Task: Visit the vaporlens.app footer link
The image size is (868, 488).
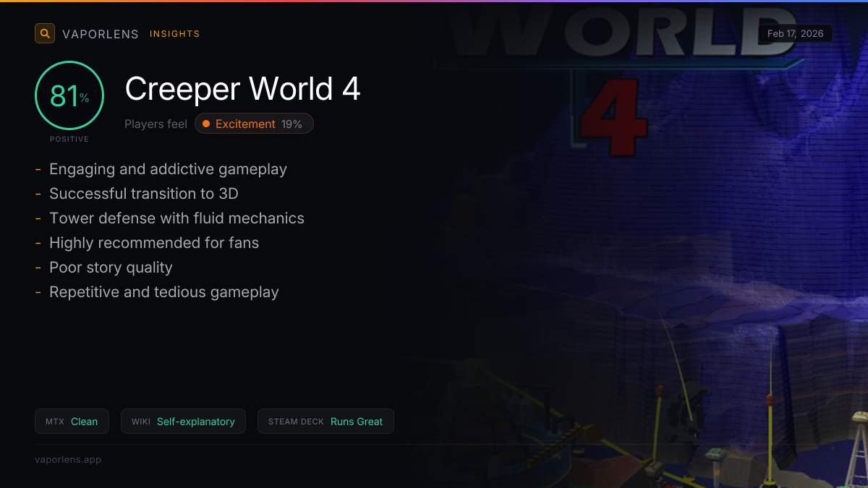Action: (68, 459)
